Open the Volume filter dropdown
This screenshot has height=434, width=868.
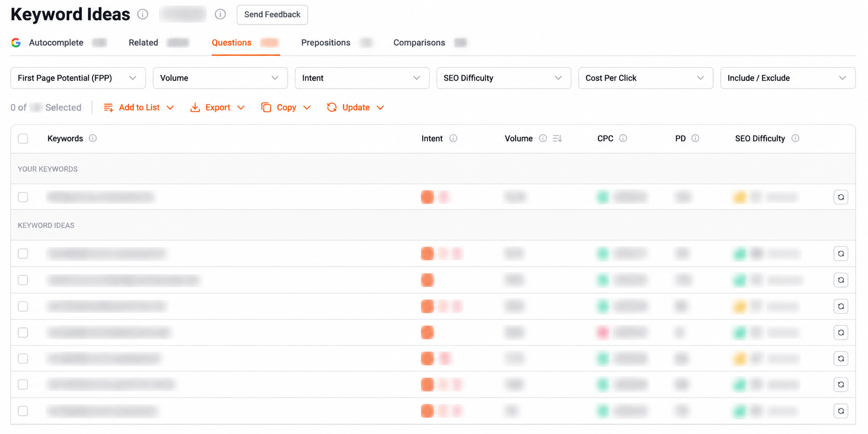tap(220, 78)
